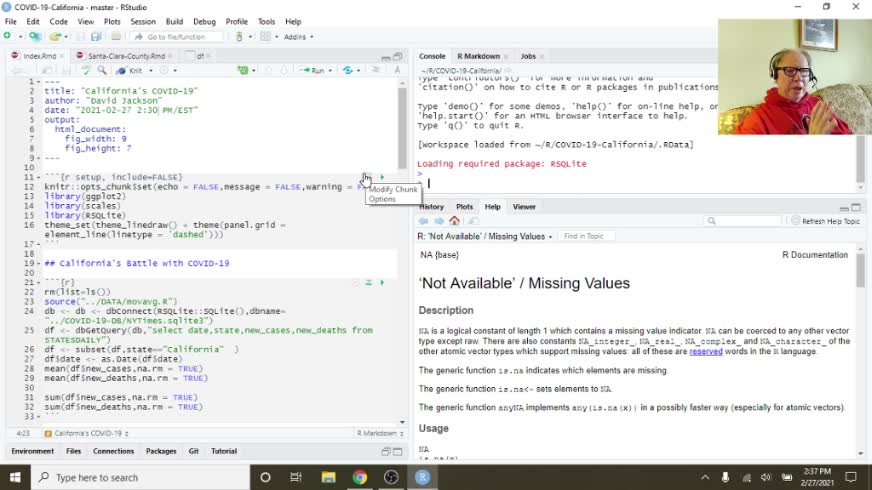
Task: Open the Packages pane tab
Action: click(x=161, y=451)
